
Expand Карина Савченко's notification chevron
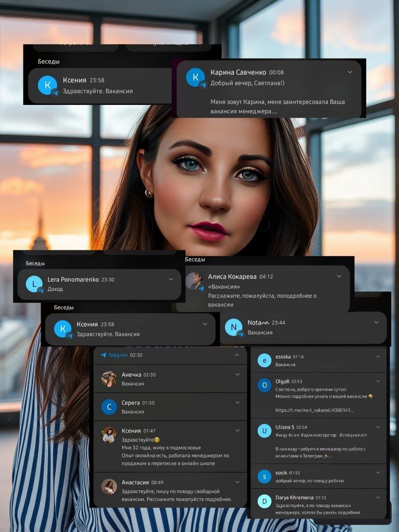tap(350, 72)
